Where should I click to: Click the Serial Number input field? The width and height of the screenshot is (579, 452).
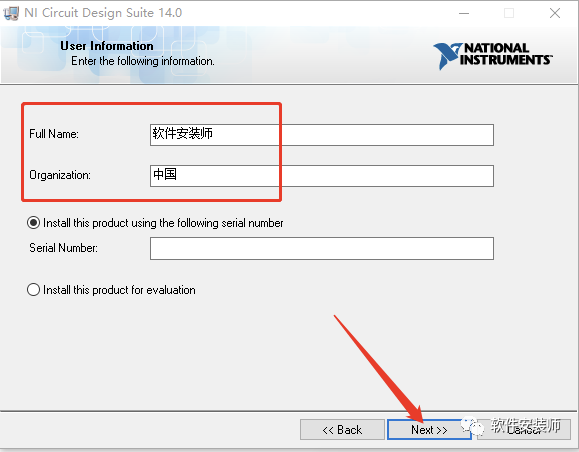coord(322,249)
